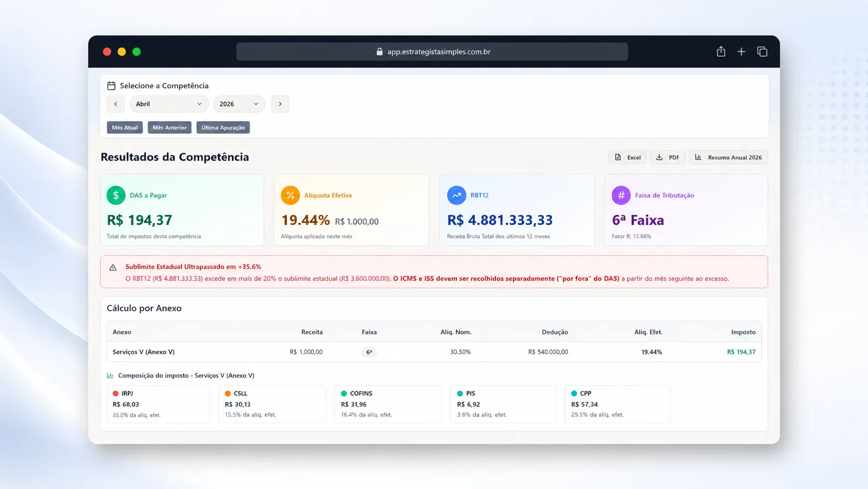The width and height of the screenshot is (868, 489).
Task: Go to next month with right chevron
Action: (x=280, y=104)
